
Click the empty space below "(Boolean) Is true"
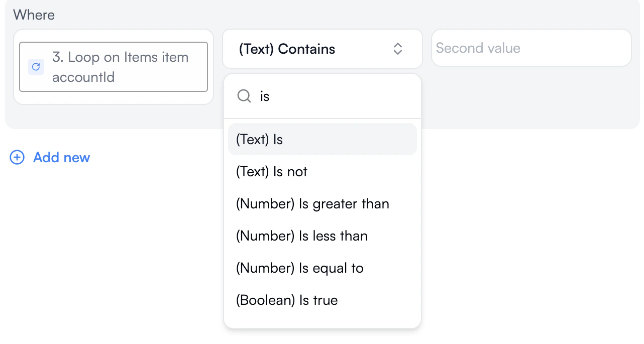tap(322, 320)
